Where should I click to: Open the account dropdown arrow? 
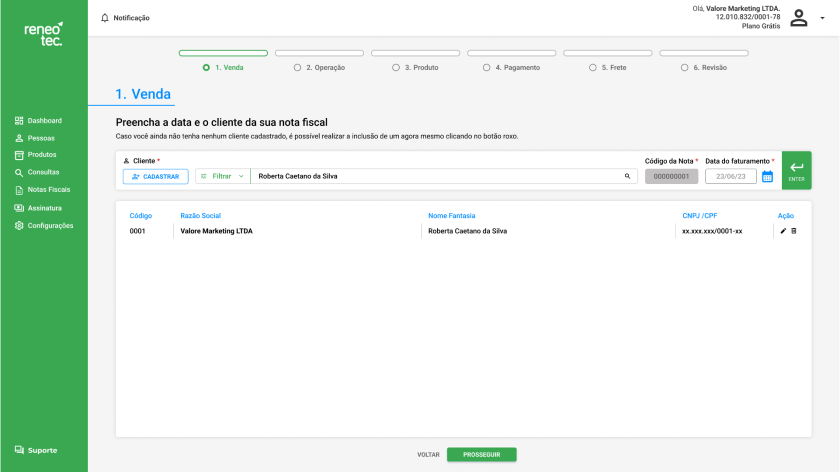click(821, 18)
